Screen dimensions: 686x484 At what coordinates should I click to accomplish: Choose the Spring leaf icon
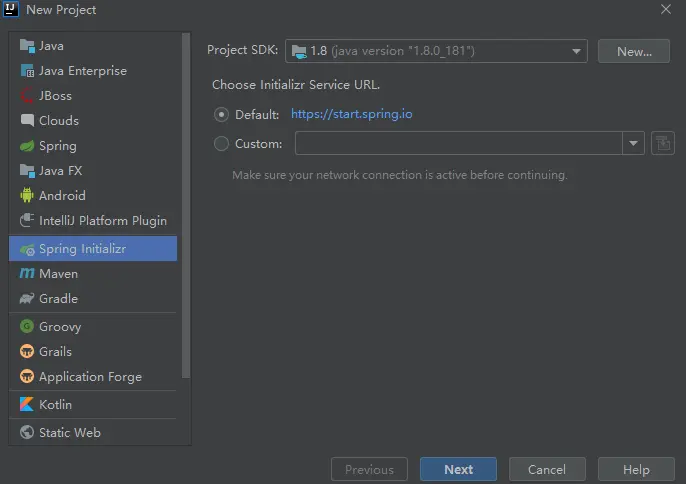pyautogui.click(x=27, y=146)
